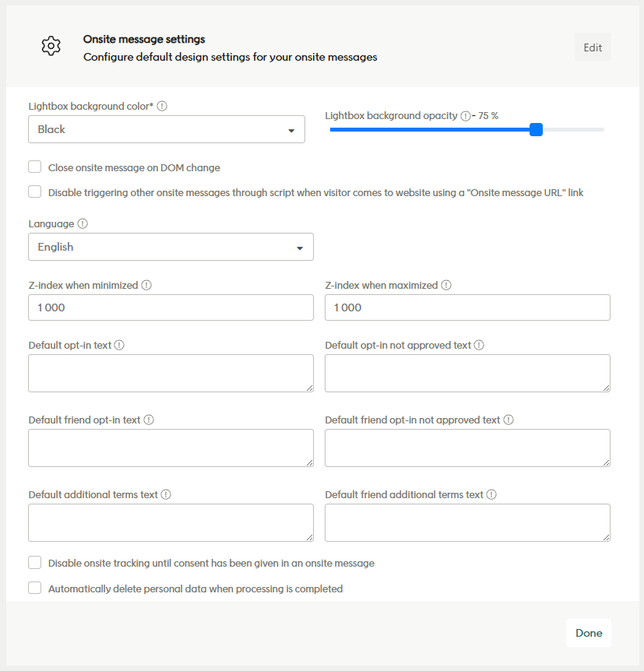The width and height of the screenshot is (644, 671).
Task: Enable Close onsite message on DOM change
Action: point(34,166)
